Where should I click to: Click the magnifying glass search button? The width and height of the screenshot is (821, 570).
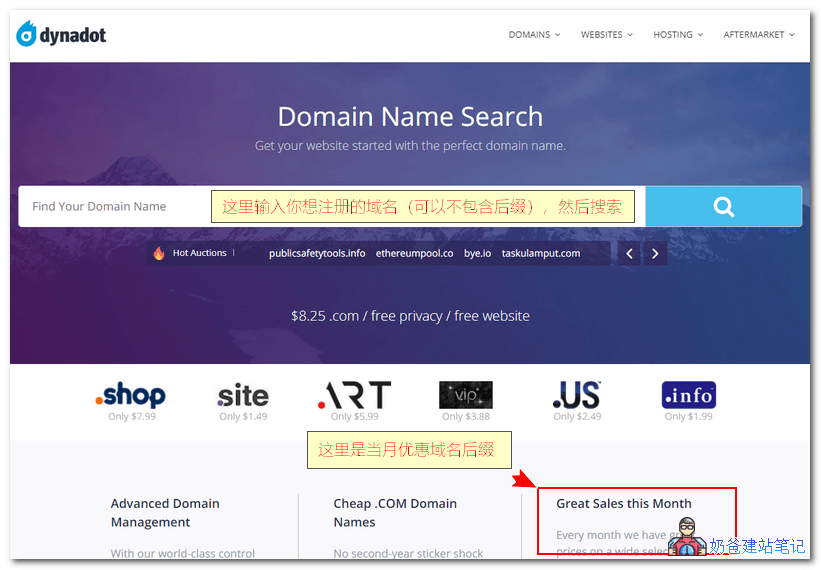[723, 207]
